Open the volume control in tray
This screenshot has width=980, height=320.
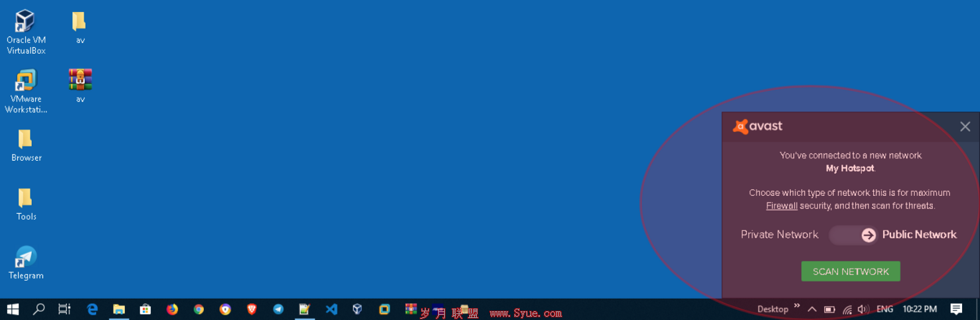click(863, 309)
